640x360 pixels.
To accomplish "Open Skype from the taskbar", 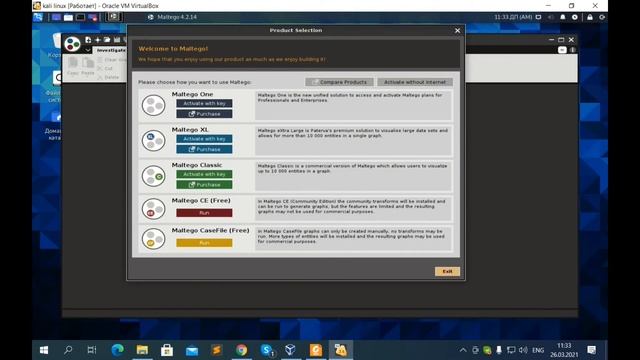I will 267,350.
